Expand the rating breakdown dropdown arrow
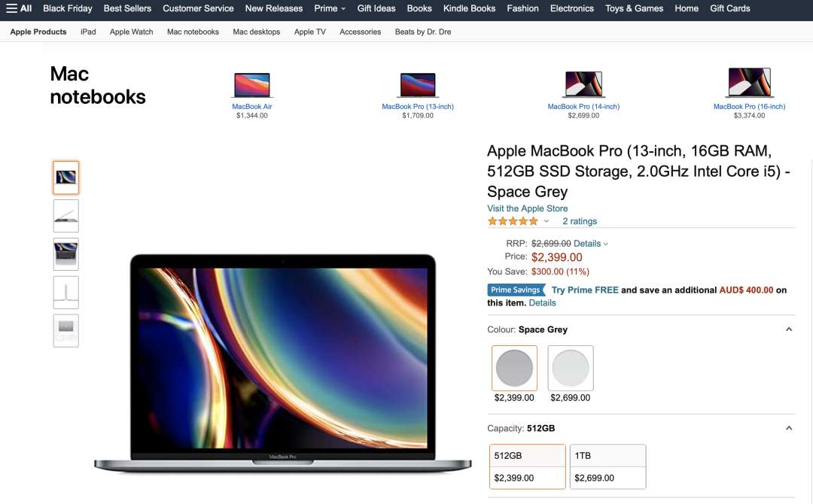813x504 pixels. coord(546,221)
